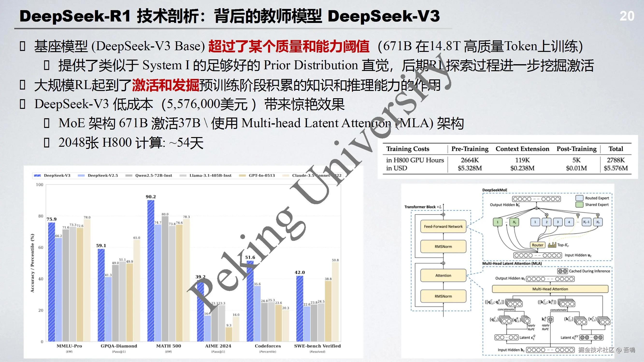644x362 pixels.
Task: Click the Feed-Forward Network block
Action: (443, 226)
